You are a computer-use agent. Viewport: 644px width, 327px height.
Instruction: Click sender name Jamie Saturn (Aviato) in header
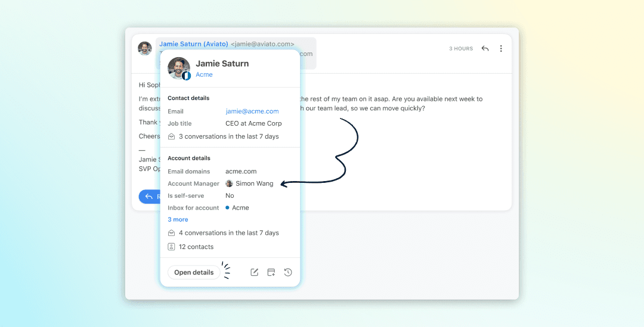point(193,44)
